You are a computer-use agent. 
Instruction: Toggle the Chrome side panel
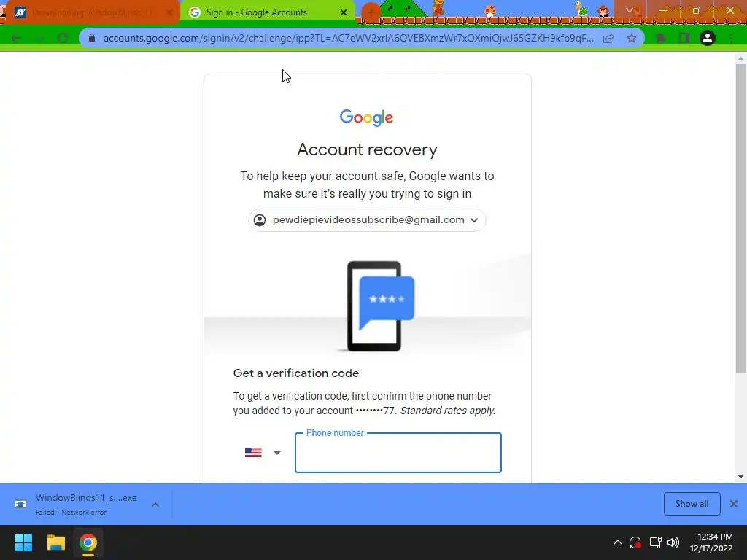684,38
